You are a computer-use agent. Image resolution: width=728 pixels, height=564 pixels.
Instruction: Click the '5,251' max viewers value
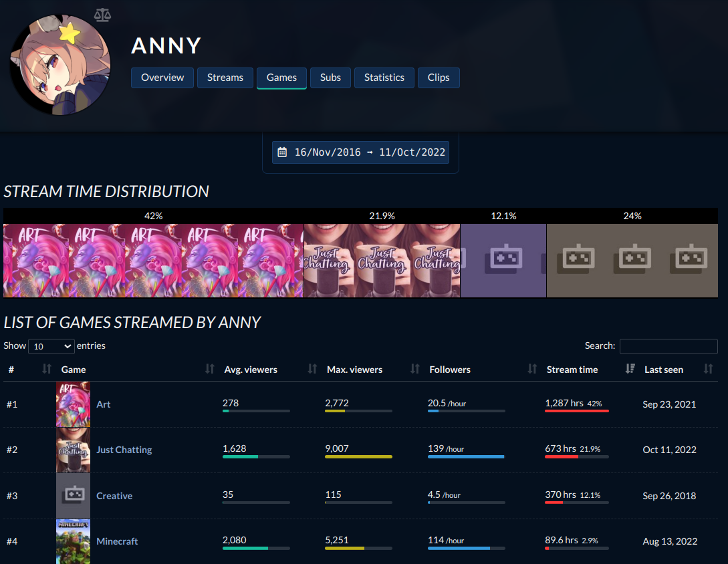coord(337,540)
